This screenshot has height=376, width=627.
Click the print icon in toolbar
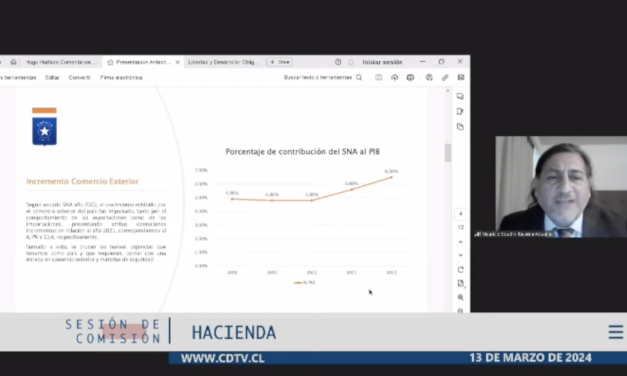pos(410,78)
